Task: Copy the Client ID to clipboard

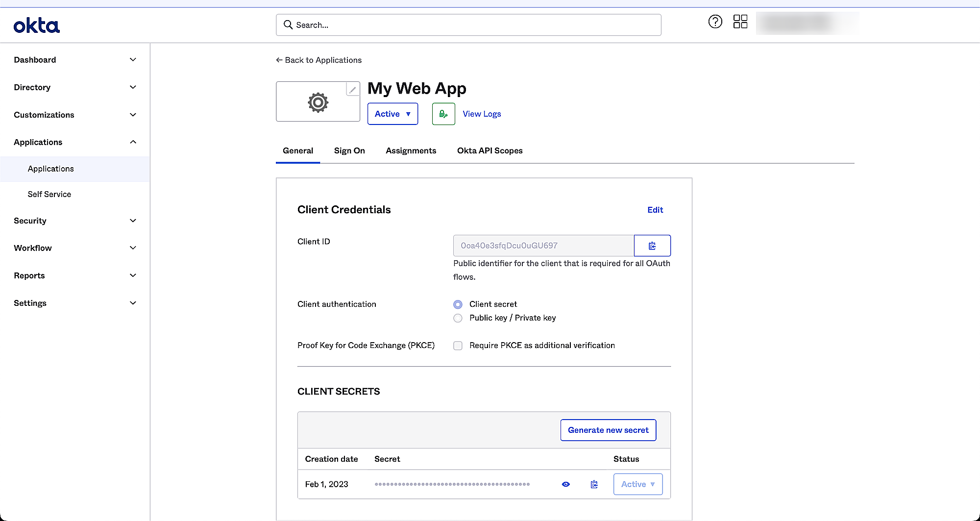Action: (652, 246)
